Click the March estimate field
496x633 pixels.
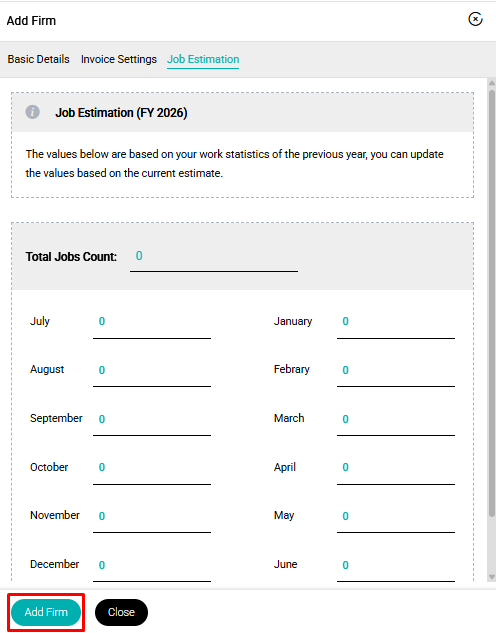click(x=396, y=419)
